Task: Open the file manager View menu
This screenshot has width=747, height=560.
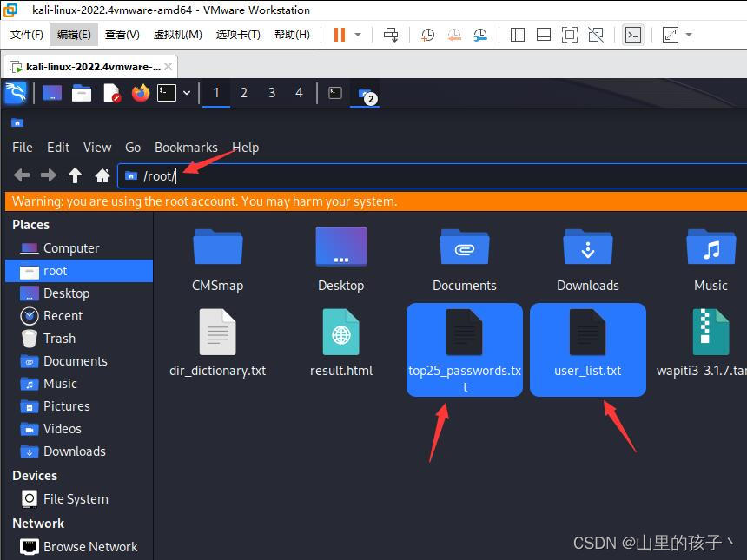Action: 97,148
